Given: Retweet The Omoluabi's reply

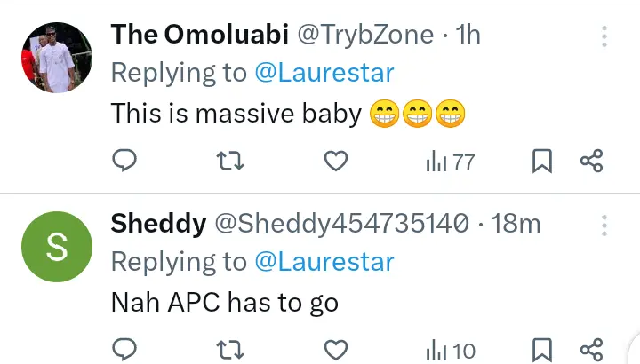Looking at the screenshot, I should point(230,161).
